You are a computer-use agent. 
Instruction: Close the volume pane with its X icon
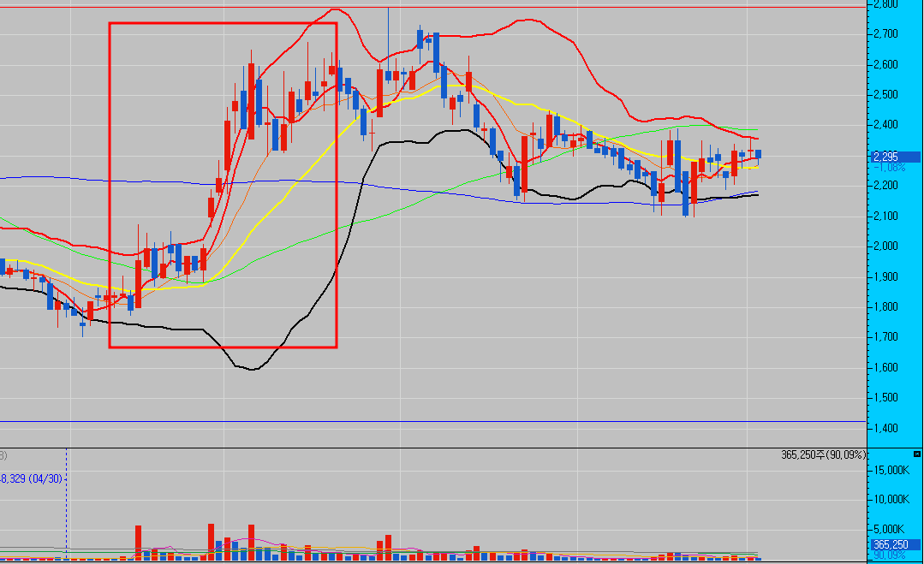pos(917,454)
